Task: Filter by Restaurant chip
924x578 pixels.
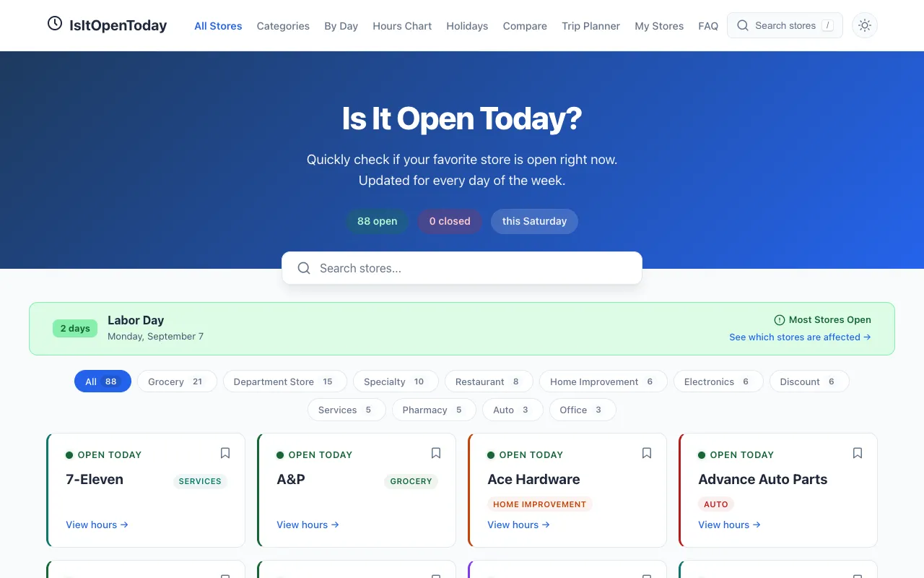Action: tap(489, 381)
